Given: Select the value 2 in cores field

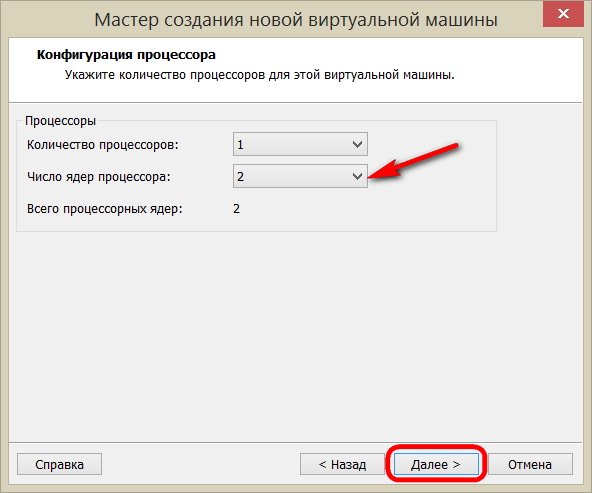Looking at the screenshot, I should (240, 177).
